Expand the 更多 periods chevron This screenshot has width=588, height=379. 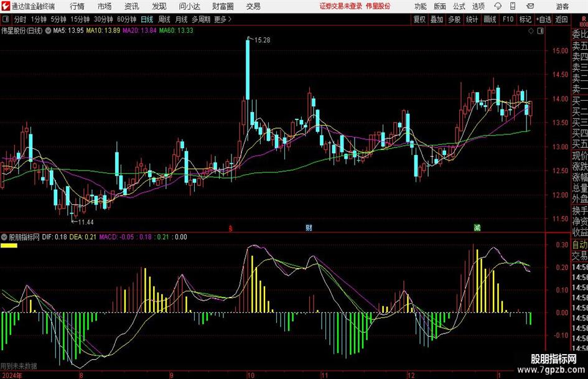coord(230,19)
